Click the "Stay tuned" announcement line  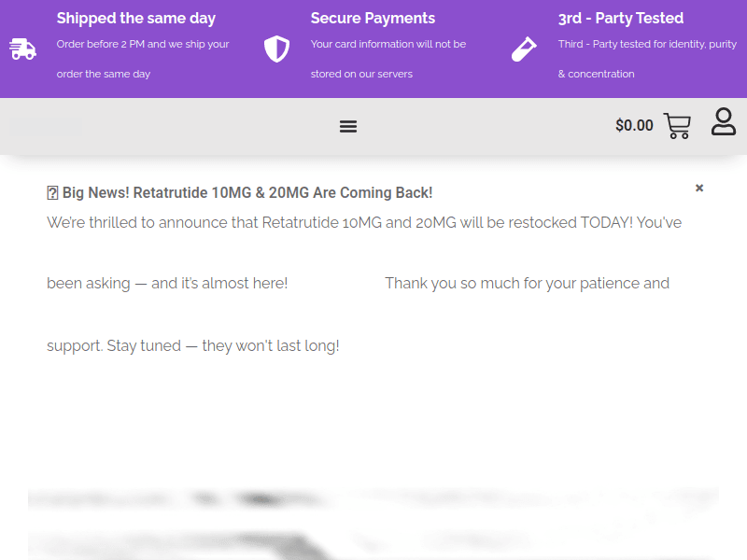tap(193, 345)
